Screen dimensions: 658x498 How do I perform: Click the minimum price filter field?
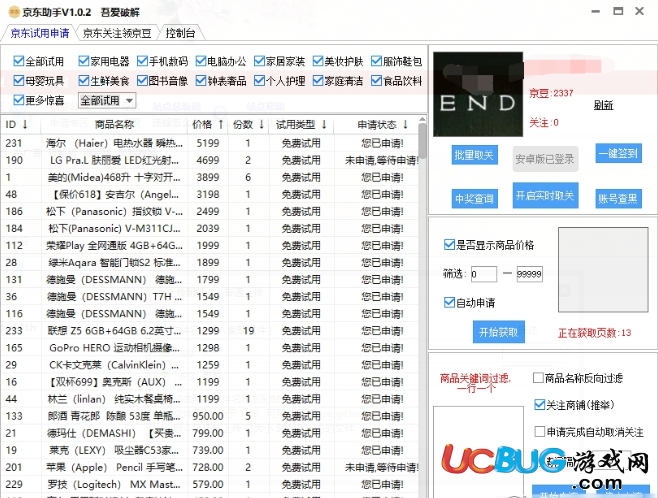point(484,274)
